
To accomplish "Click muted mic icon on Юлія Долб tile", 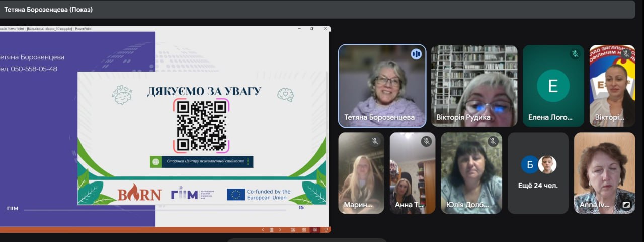I will coord(493,141).
